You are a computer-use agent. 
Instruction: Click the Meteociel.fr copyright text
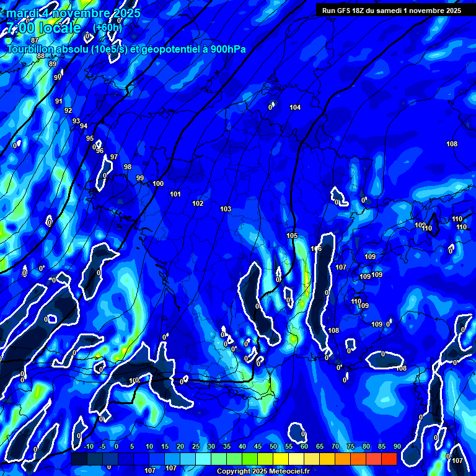[263, 472]
